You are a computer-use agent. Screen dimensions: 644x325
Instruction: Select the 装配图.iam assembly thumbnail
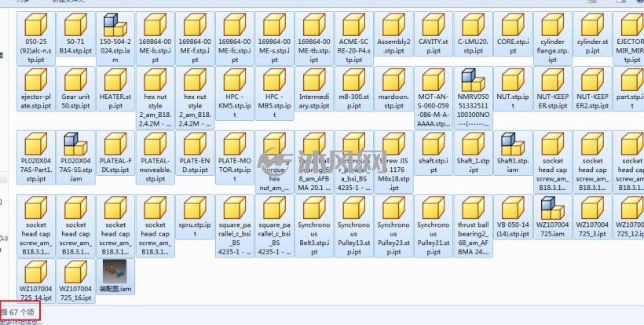point(115,276)
